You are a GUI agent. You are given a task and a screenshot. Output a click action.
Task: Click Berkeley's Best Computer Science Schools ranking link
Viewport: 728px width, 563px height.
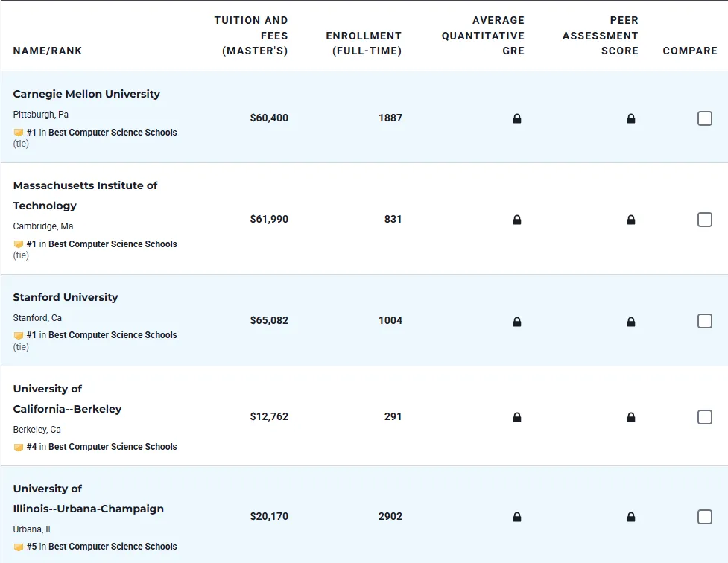pos(113,447)
